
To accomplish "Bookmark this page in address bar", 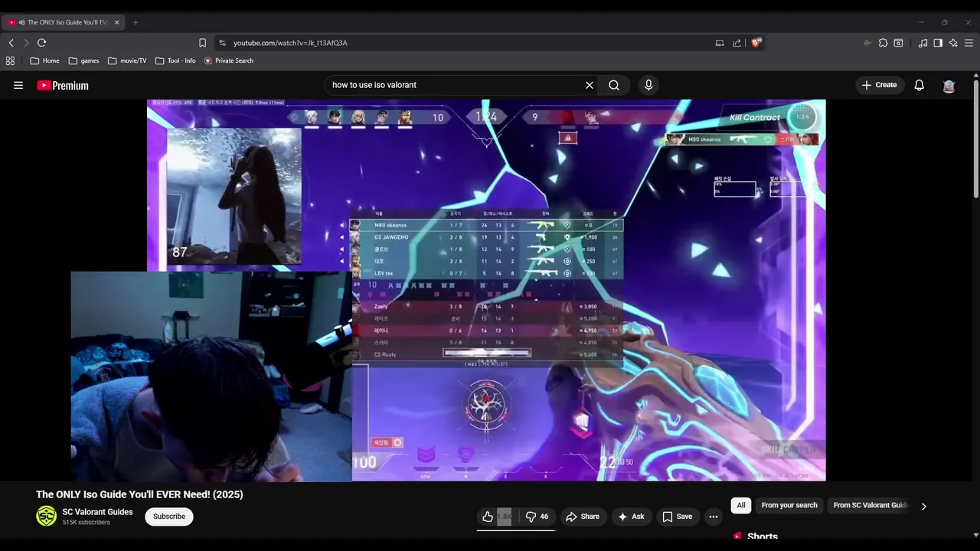I will tap(202, 43).
